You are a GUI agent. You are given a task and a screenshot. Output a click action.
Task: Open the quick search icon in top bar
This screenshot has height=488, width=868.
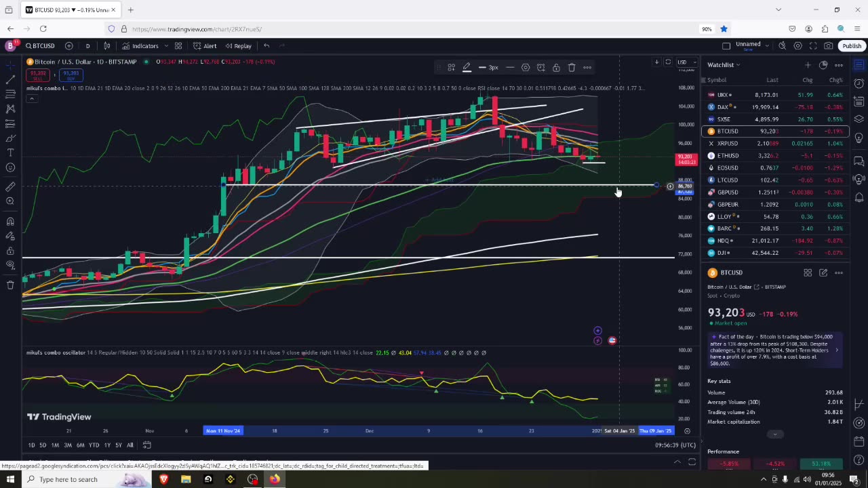[782, 46]
